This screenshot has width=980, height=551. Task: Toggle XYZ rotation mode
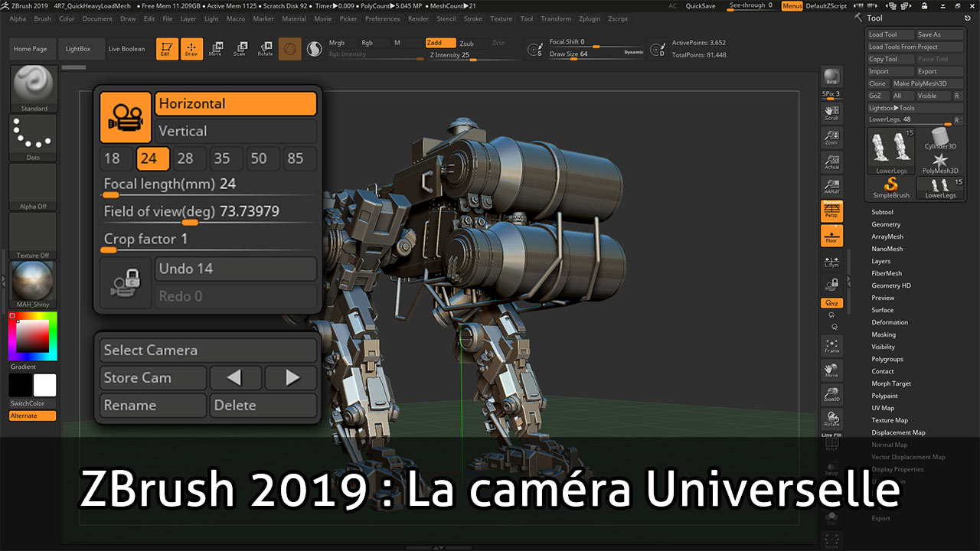[831, 303]
